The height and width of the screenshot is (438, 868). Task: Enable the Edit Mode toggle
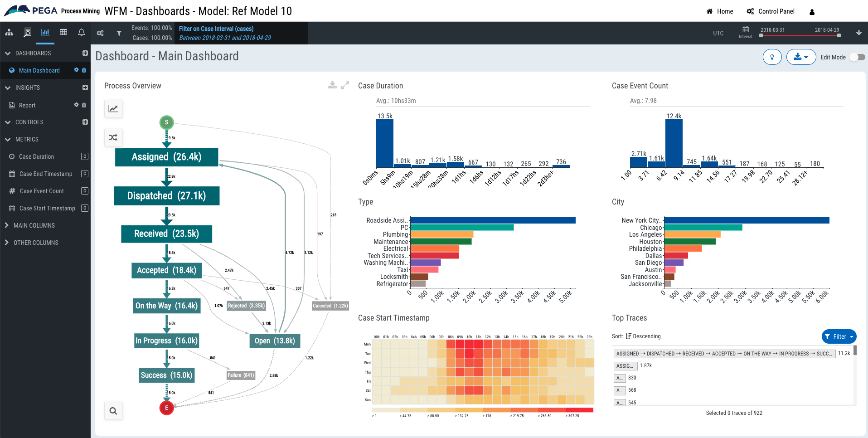857,57
